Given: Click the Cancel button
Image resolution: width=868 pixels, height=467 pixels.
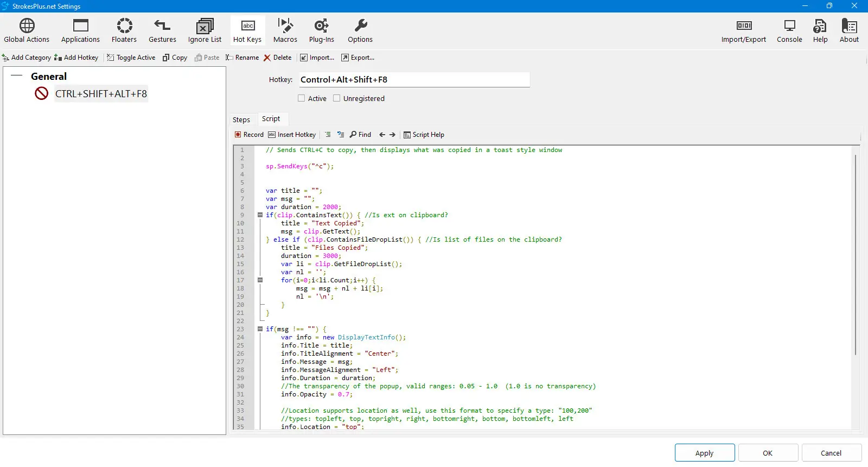Looking at the screenshot, I should click(x=831, y=453).
